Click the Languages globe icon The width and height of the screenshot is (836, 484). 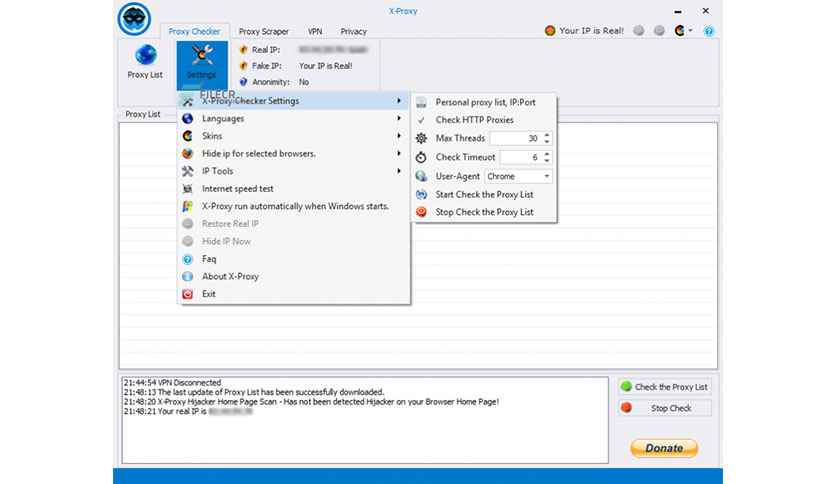click(x=188, y=118)
